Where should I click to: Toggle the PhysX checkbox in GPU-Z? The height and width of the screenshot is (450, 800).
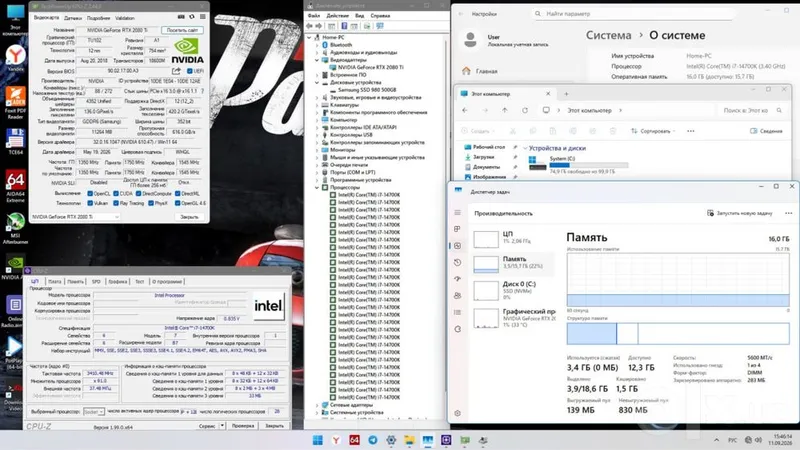coord(151,203)
